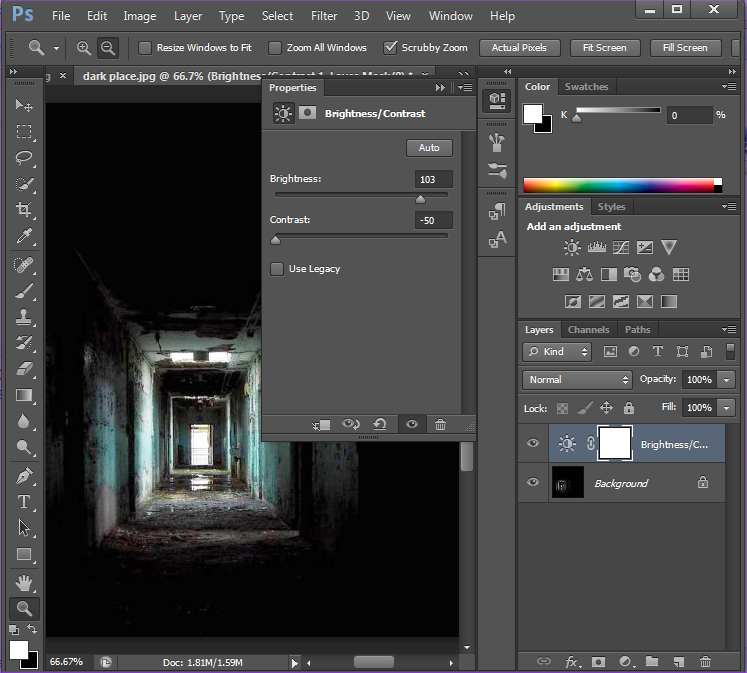Click the Contrast value field
This screenshot has height=673, width=747.
433,220
